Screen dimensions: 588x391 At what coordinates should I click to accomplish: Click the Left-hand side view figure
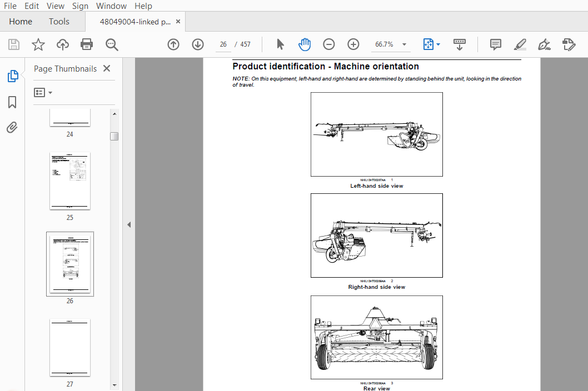[376, 134]
